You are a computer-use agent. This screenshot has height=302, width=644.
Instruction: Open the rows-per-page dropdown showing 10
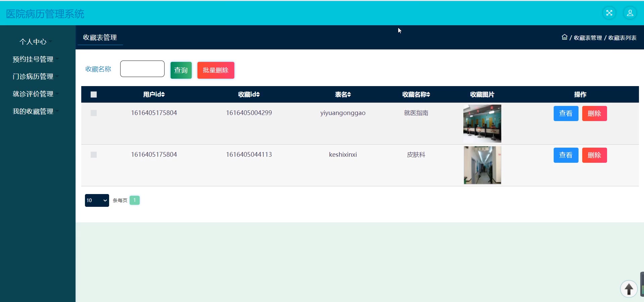[97, 200]
